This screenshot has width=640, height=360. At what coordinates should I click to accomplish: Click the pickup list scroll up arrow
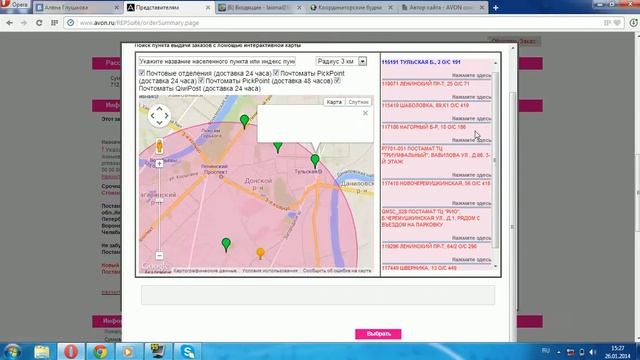point(495,63)
